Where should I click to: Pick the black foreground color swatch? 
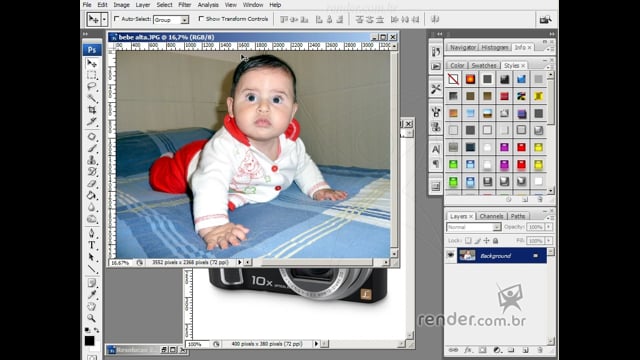tap(89, 341)
